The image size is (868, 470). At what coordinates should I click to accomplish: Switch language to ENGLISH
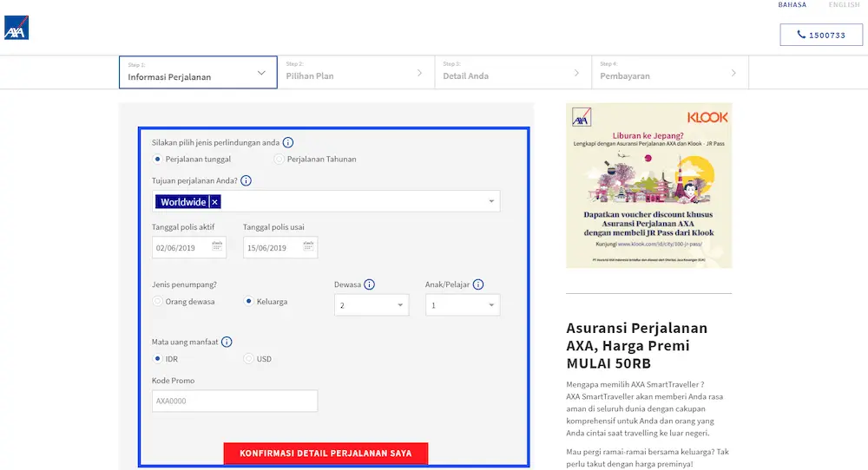[x=845, y=4]
